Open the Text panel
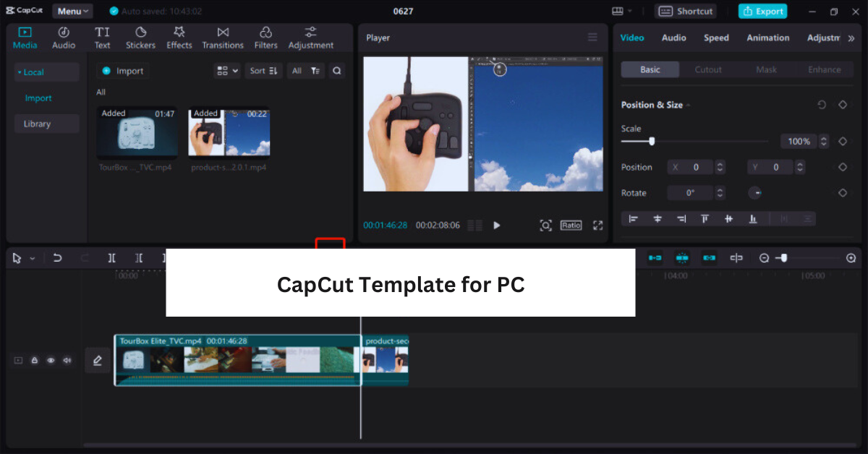The image size is (868, 454). (x=103, y=38)
